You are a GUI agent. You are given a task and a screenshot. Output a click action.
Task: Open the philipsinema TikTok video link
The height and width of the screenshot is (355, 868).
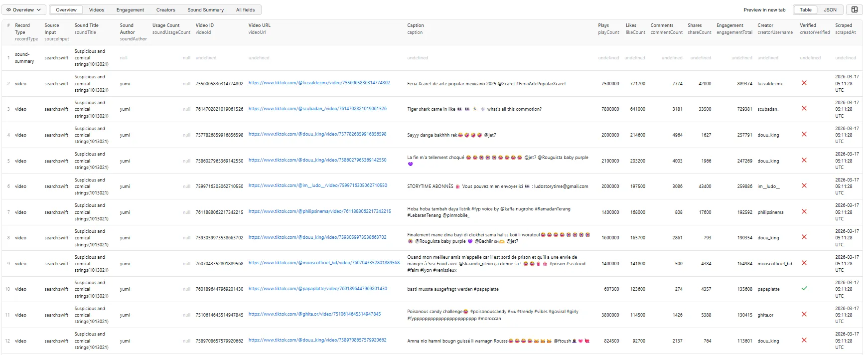click(319, 211)
